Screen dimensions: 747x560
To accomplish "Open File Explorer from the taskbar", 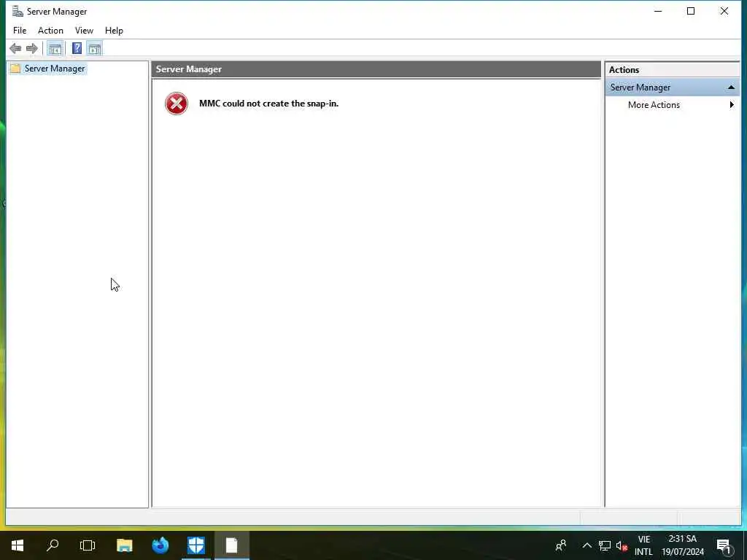I will (124, 545).
